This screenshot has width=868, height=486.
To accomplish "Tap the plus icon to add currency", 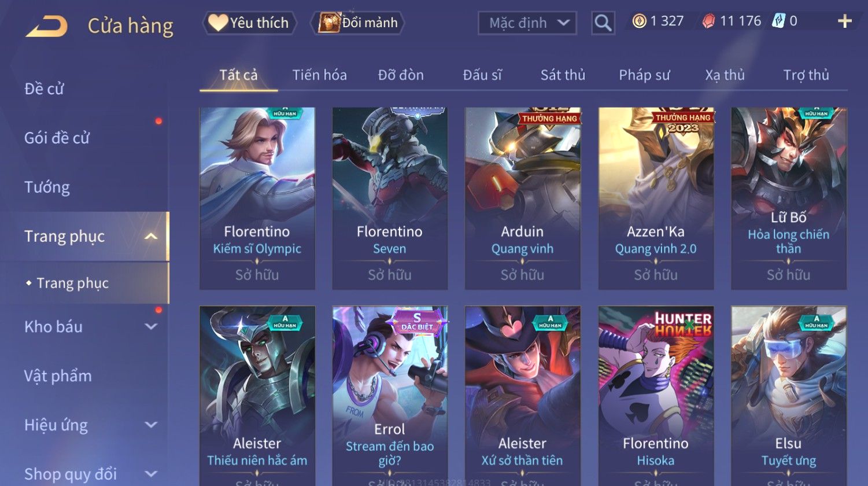I will [845, 21].
